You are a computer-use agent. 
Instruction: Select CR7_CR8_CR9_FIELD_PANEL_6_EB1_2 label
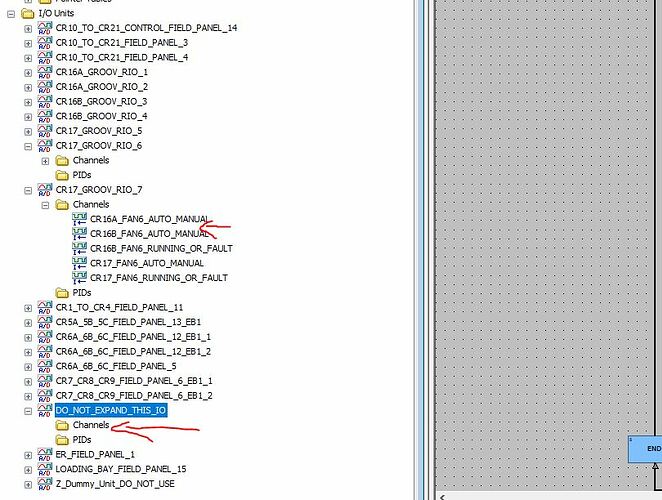point(134,396)
